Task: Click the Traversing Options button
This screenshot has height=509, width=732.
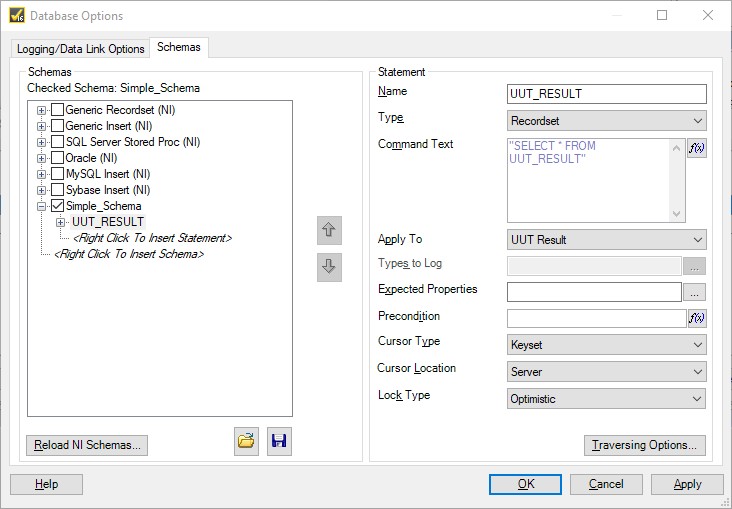Action: coord(645,445)
